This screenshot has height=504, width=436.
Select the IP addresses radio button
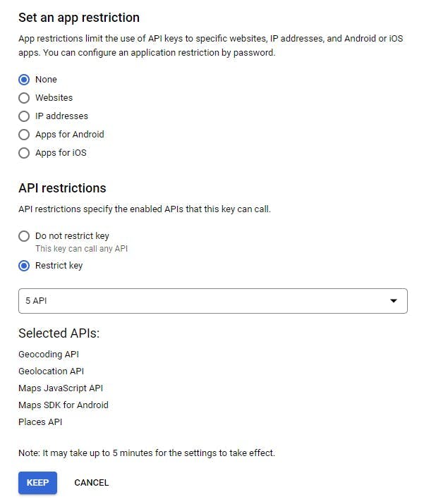click(24, 116)
